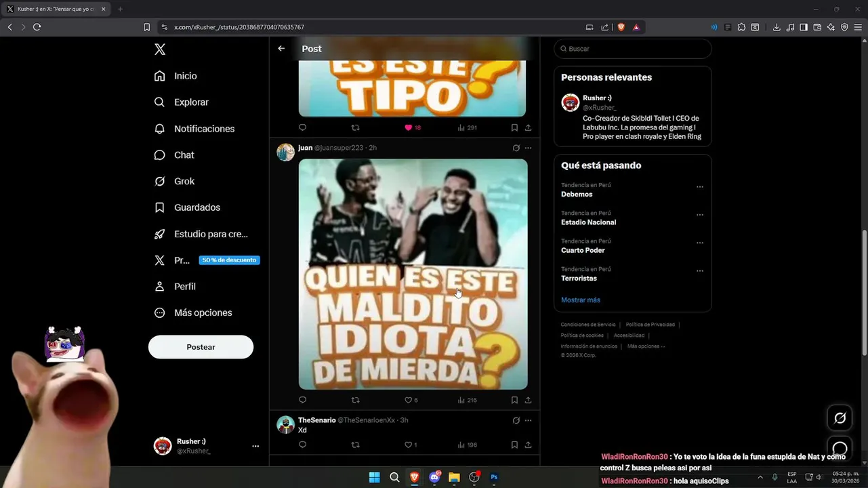Reply to TheSenario's Xd post
This screenshot has height=488, width=868.
(303, 445)
